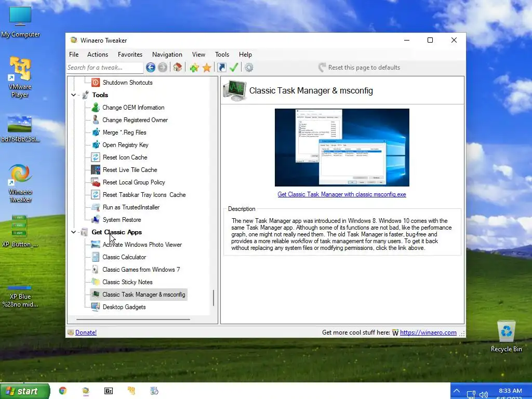This screenshot has width=532, height=399.
Task: Click the green checkmark toolbar icon
Action: [234, 68]
